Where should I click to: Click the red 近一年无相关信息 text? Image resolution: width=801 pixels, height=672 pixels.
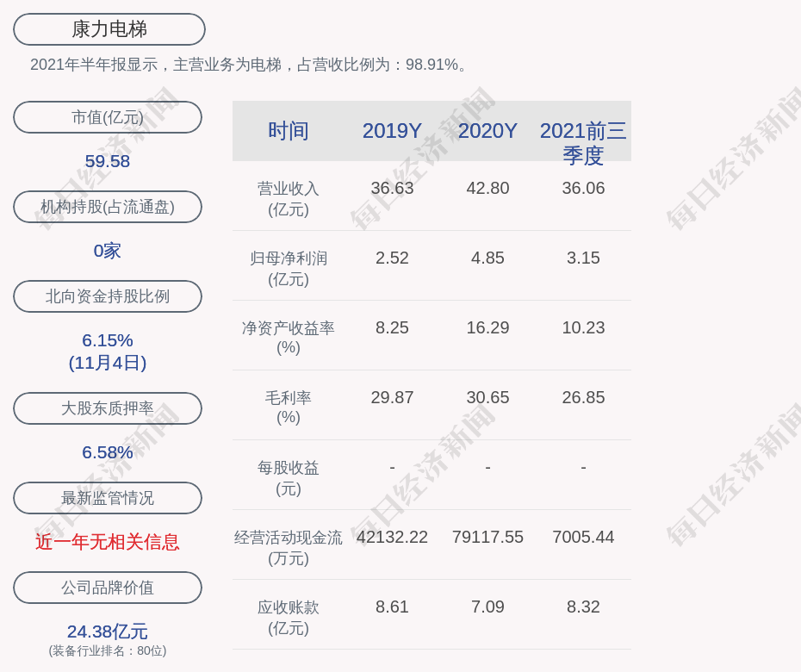point(108,542)
